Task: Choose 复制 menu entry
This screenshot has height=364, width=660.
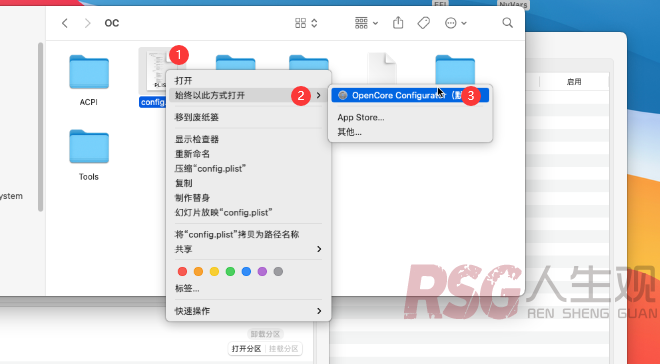Action: (x=248, y=183)
